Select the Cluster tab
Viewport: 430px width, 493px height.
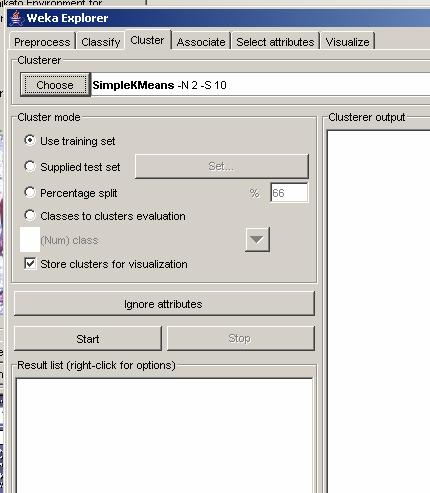pyautogui.click(x=147, y=40)
